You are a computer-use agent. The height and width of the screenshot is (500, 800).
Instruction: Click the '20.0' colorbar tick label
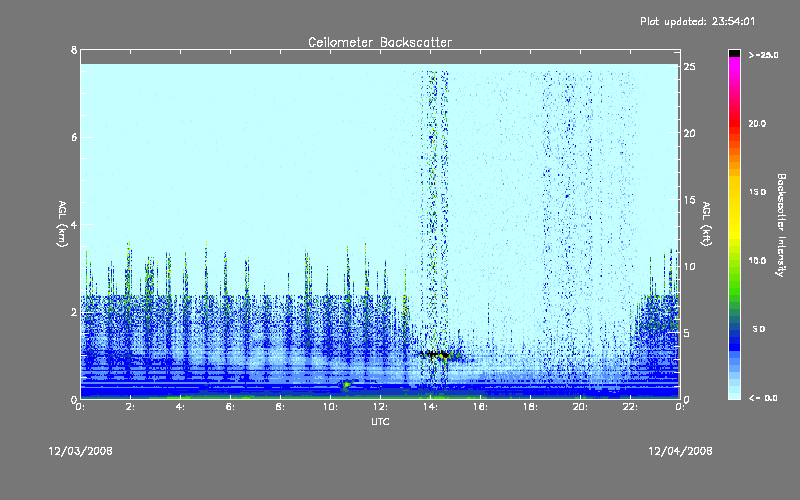(757, 123)
